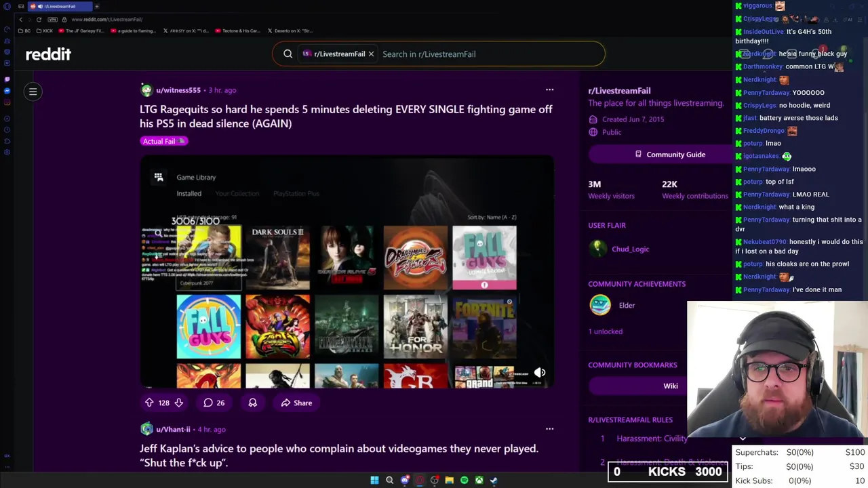Screen dimensions: 868x488
Task: Open browser sidebar settings gear
Action: (7, 152)
